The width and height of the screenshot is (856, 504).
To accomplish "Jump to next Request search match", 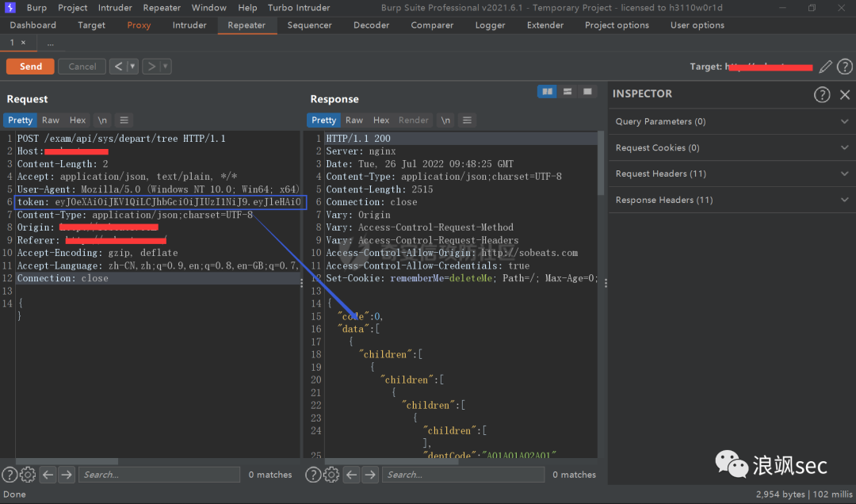I will coord(67,475).
